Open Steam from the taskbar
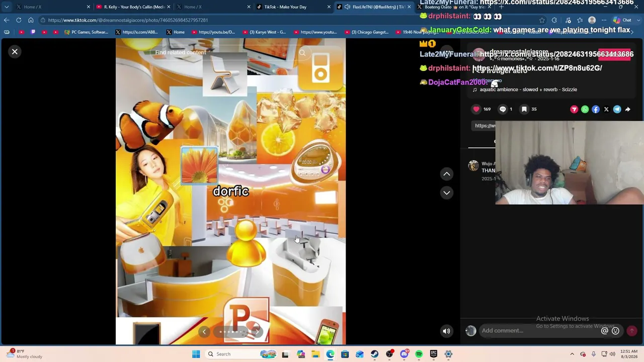This screenshot has height=362, width=644. point(374,354)
